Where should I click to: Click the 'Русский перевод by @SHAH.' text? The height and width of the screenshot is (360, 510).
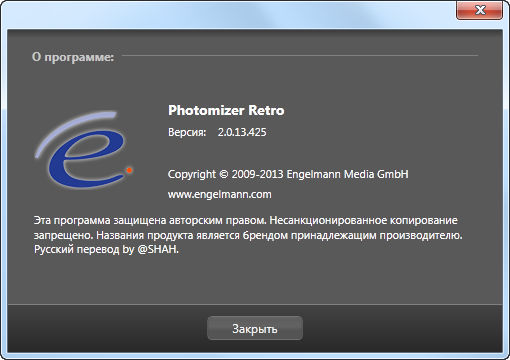coord(106,249)
